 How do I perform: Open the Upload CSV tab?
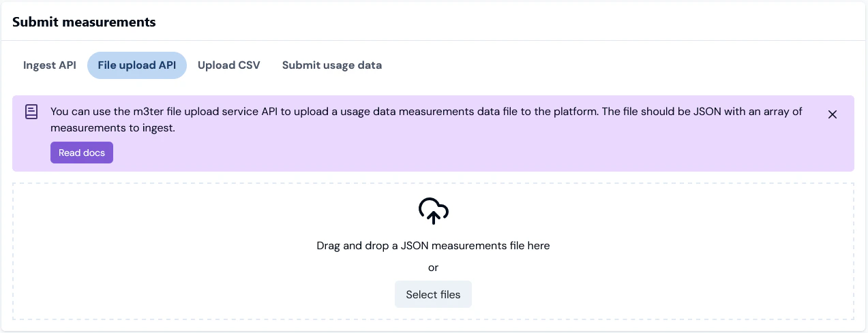228,65
